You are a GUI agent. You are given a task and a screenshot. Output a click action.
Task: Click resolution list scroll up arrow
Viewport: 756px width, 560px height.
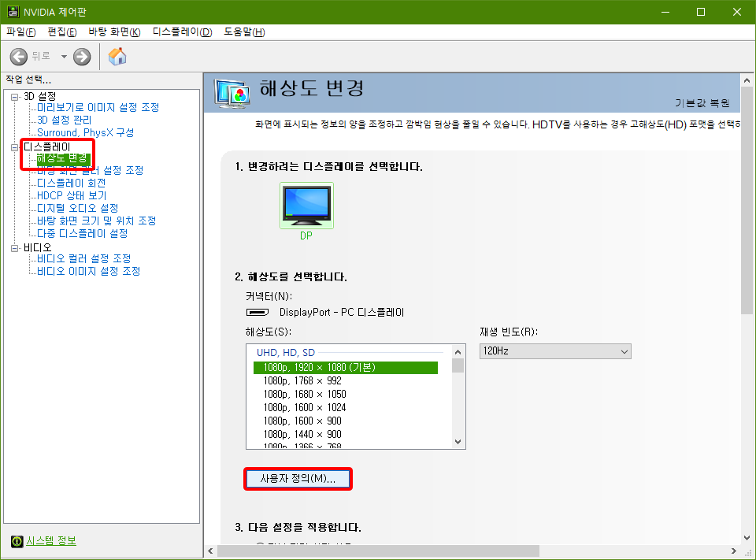click(458, 351)
